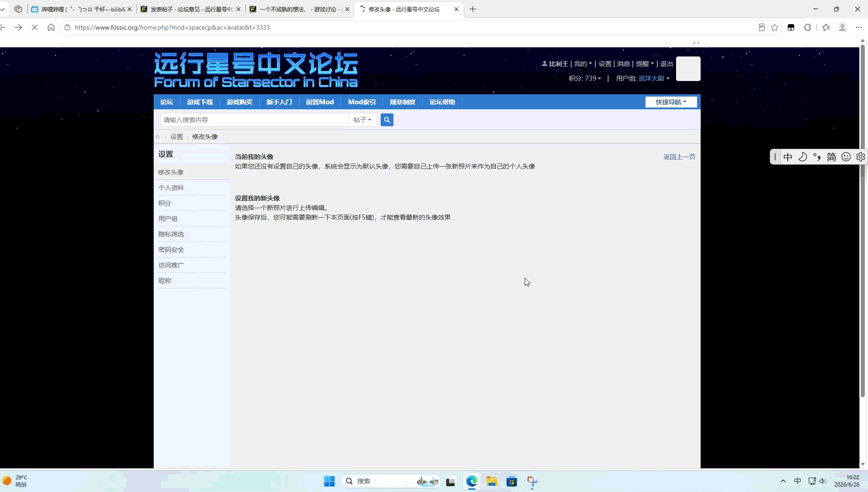Open Mod索引 nav menu item
The height and width of the screenshot is (492, 868).
[362, 102]
